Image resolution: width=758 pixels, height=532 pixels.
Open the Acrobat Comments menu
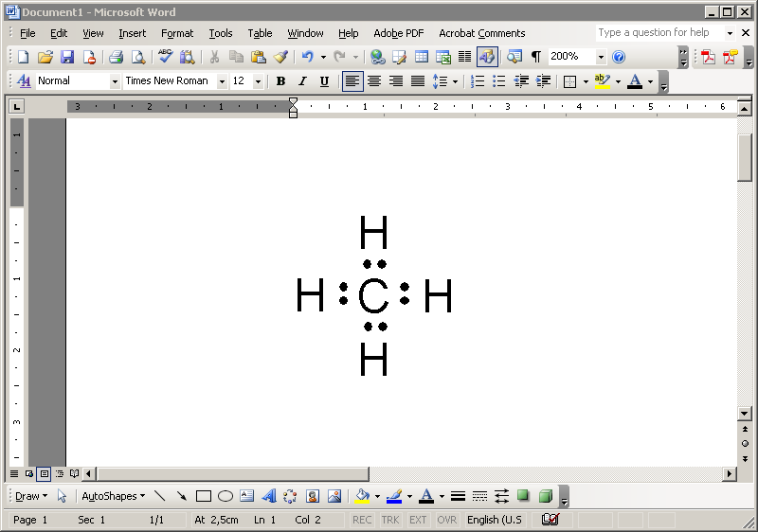[x=482, y=33]
